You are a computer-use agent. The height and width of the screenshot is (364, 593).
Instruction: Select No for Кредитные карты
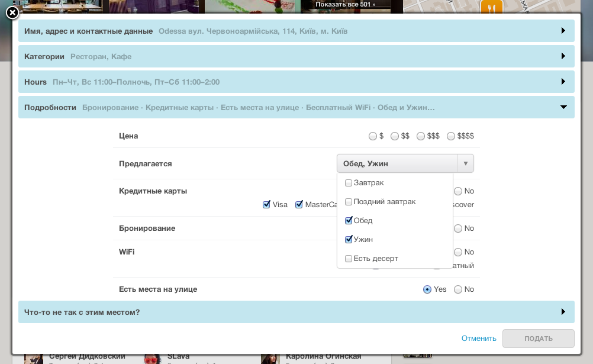pyautogui.click(x=458, y=191)
